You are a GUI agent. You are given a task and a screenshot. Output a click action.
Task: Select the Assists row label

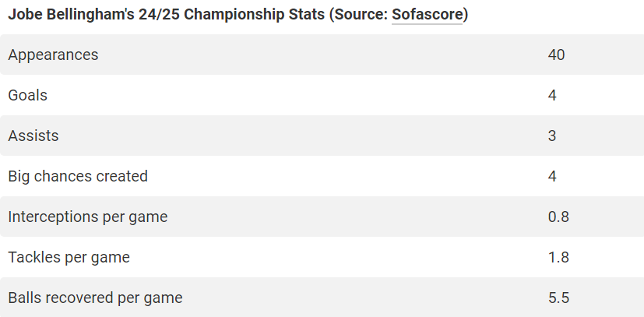click(33, 136)
